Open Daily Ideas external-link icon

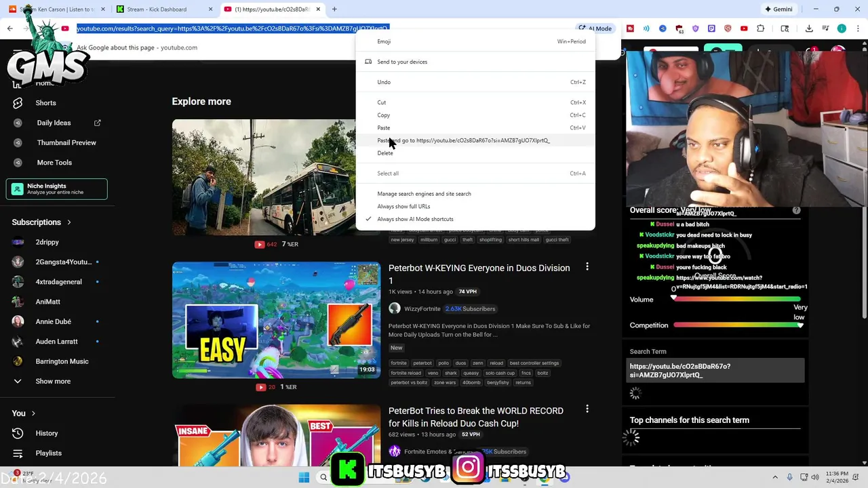(98, 123)
